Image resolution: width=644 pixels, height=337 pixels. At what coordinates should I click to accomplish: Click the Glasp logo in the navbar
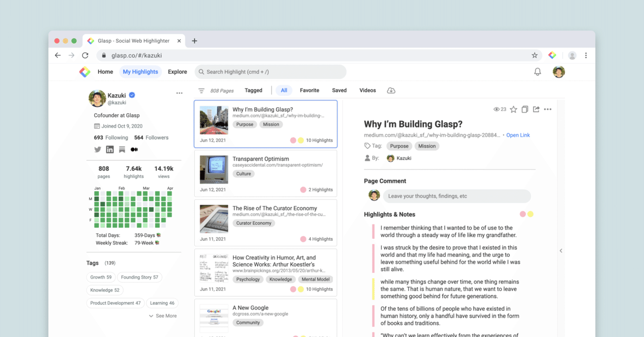(85, 72)
